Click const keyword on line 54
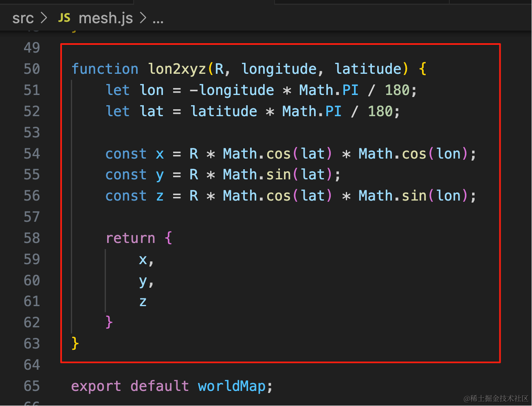The width and height of the screenshot is (532, 406). click(126, 154)
